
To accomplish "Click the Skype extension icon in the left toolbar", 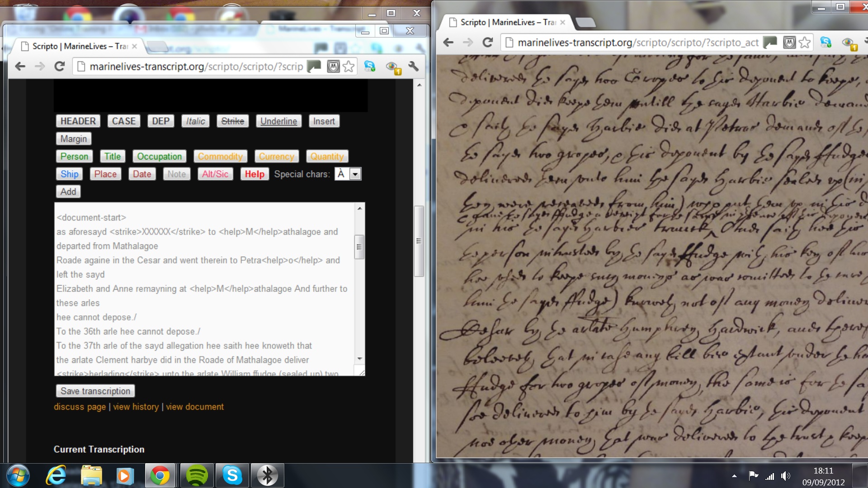I will coord(370,66).
